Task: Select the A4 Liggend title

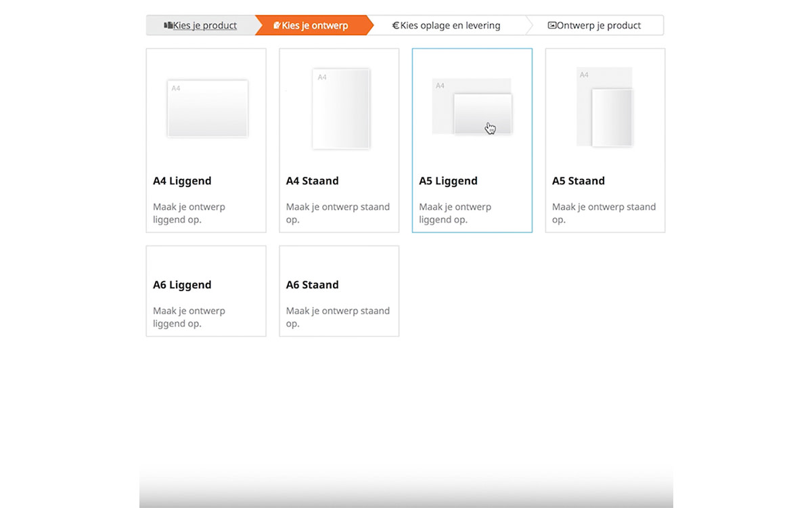Action: click(182, 181)
